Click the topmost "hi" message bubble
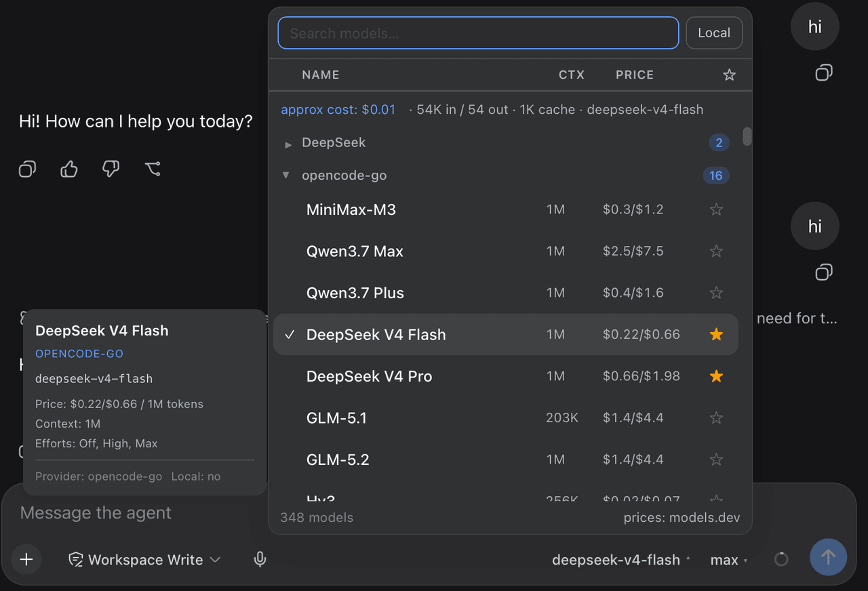The image size is (868, 591). tap(815, 26)
